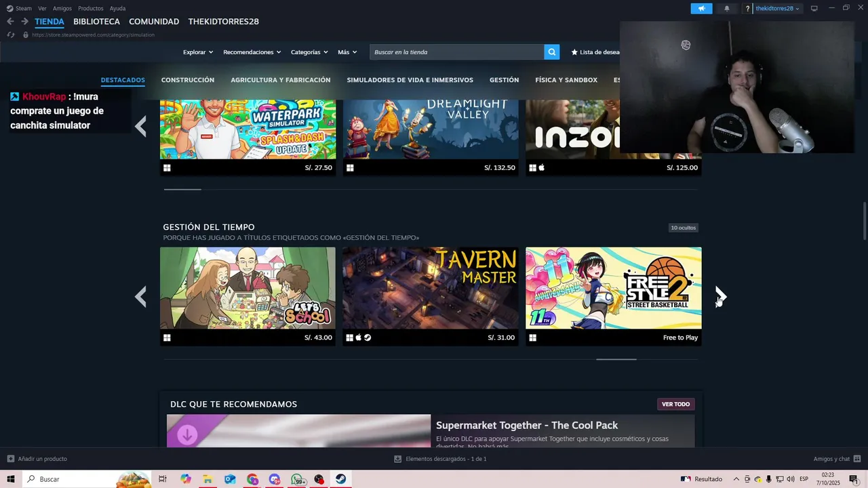Open the Amigos menu
Image resolution: width=868 pixels, height=488 pixels.
(x=62, y=9)
